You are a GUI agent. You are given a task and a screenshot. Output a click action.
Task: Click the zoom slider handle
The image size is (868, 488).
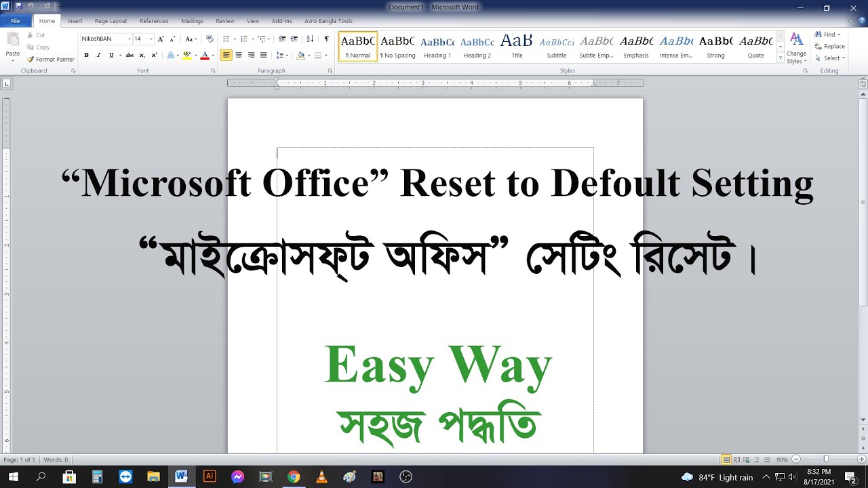click(x=825, y=460)
